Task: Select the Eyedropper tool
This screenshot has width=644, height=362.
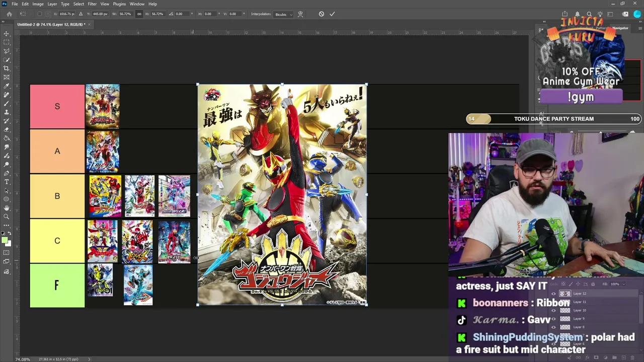Action: [7, 86]
